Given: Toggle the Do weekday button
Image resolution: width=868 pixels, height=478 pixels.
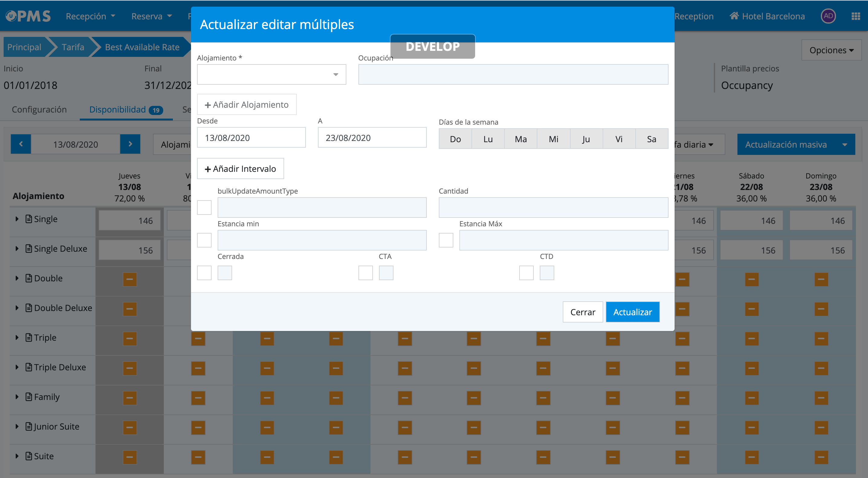Looking at the screenshot, I should pos(455,139).
